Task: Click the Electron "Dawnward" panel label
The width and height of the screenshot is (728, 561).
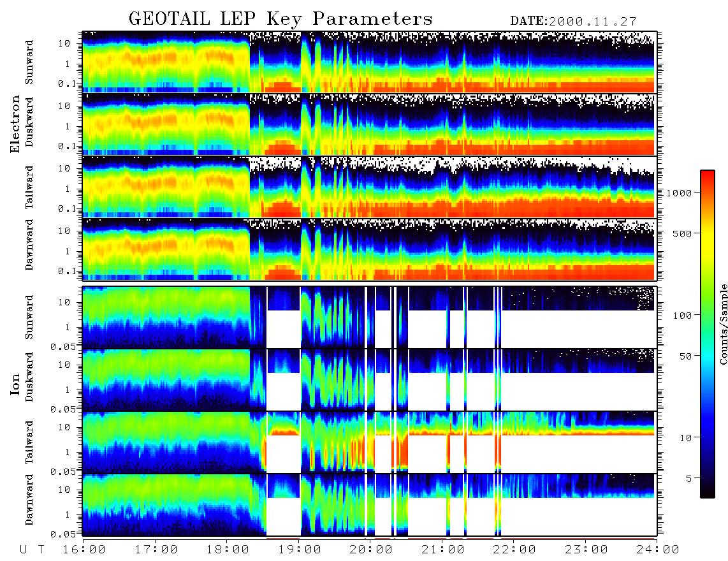Action: click(29, 245)
